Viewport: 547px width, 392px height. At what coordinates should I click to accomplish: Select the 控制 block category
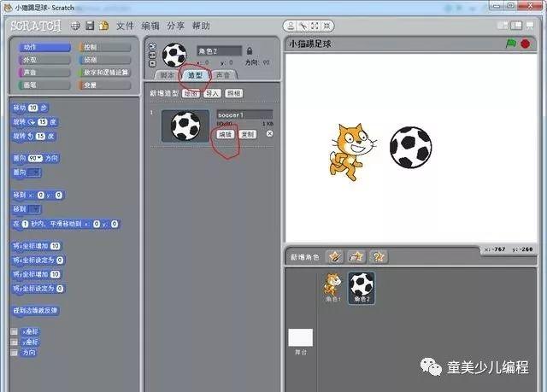[104, 47]
